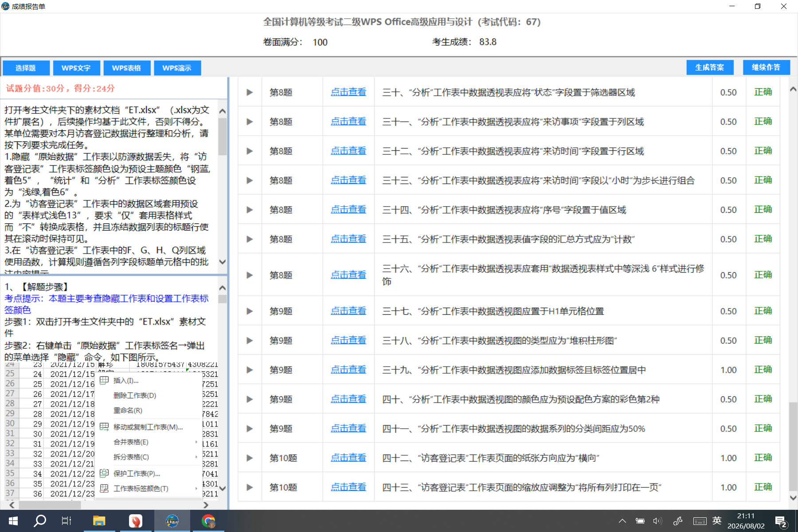Click the 生成答案 button

point(710,67)
